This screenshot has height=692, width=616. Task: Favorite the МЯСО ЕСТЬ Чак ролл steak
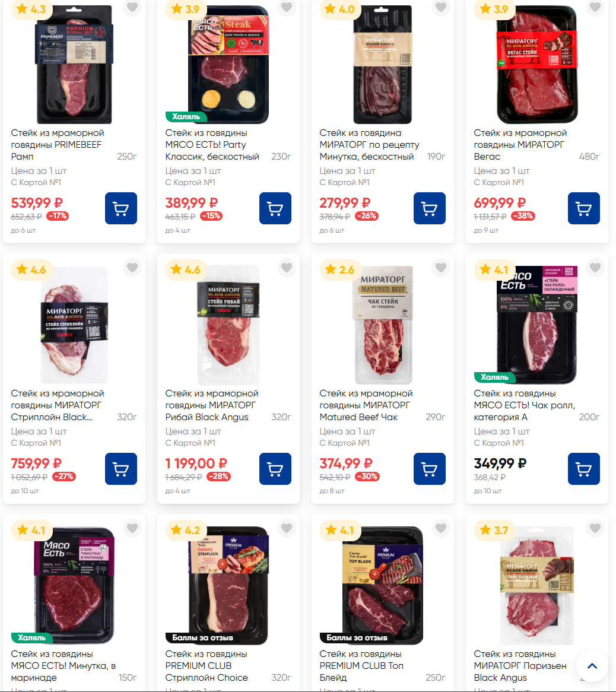pos(595,268)
